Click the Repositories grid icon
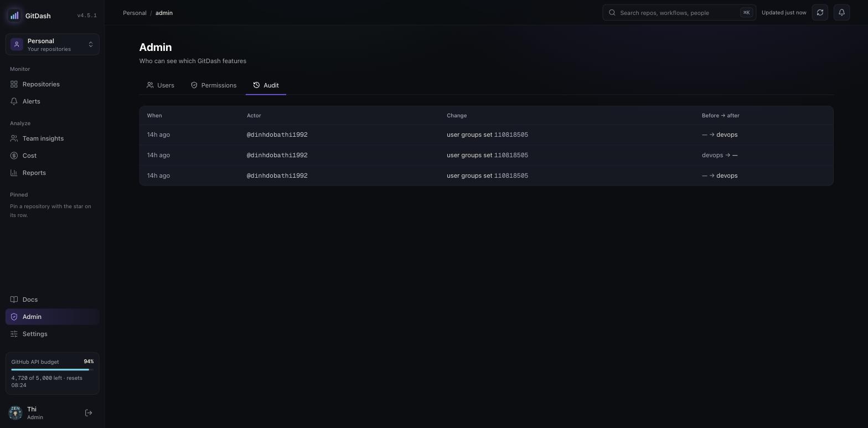Viewport: 868px width, 428px height. click(14, 84)
